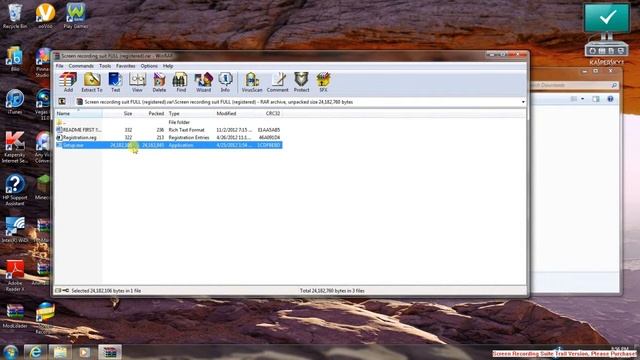This screenshot has width=640, height=360.
Task: Sort files by the Type column header
Action: click(x=190, y=113)
